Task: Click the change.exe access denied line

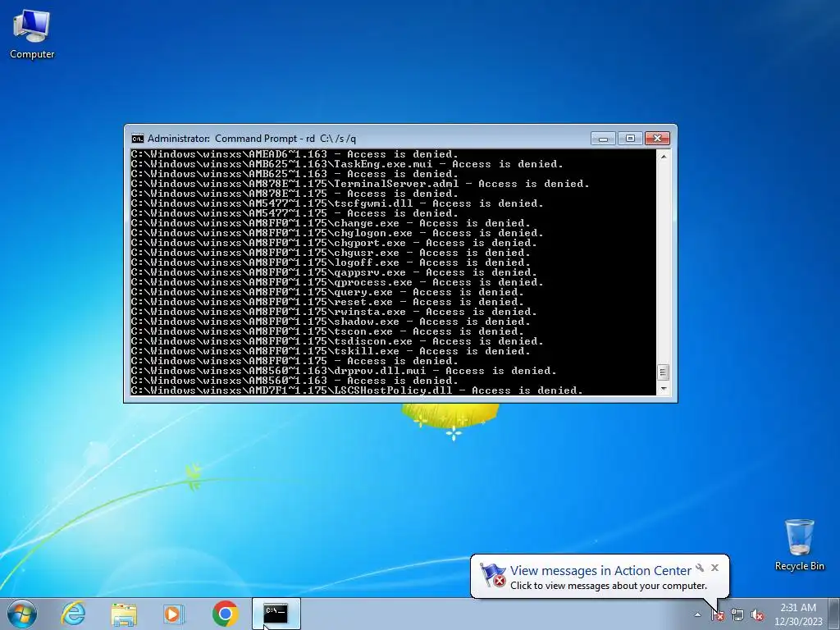Action: 331,223
